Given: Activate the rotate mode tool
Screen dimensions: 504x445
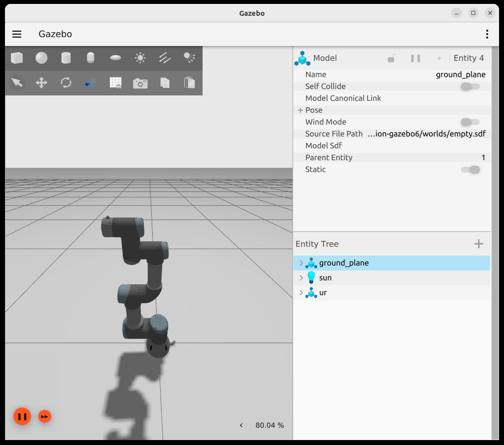Looking at the screenshot, I should tap(66, 83).
